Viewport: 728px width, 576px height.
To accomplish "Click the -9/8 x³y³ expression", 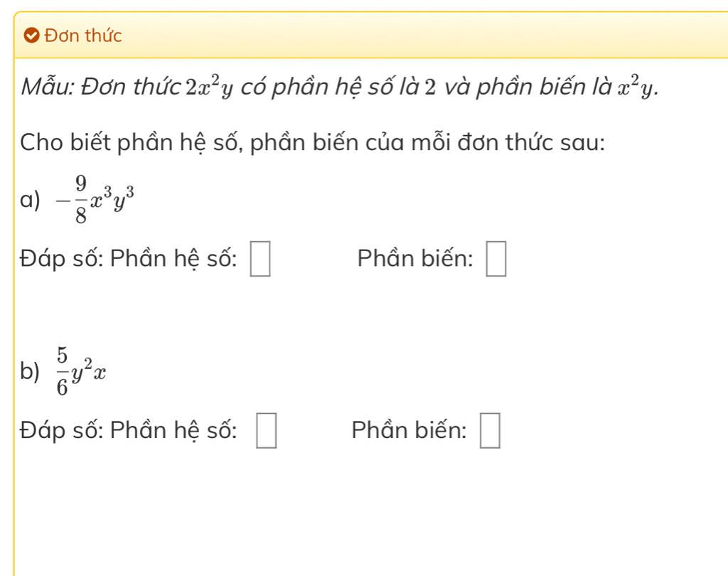I will [x=95, y=200].
